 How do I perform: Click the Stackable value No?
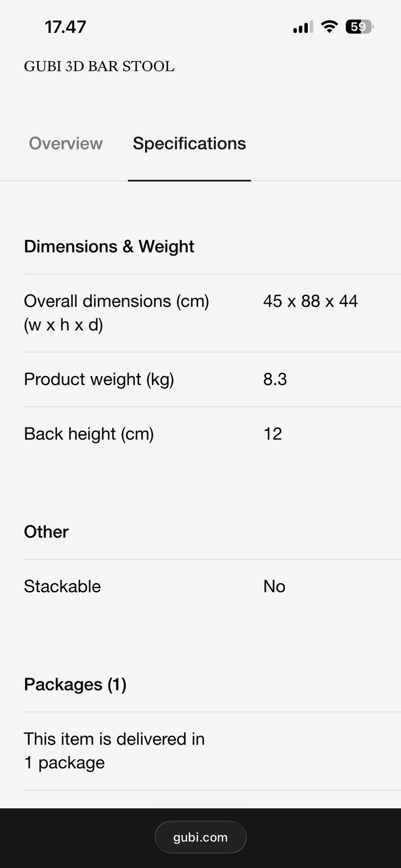tap(274, 586)
